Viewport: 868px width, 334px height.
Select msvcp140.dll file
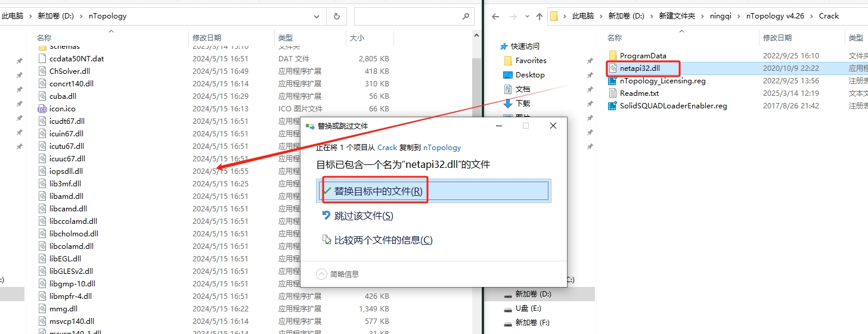pos(72,321)
